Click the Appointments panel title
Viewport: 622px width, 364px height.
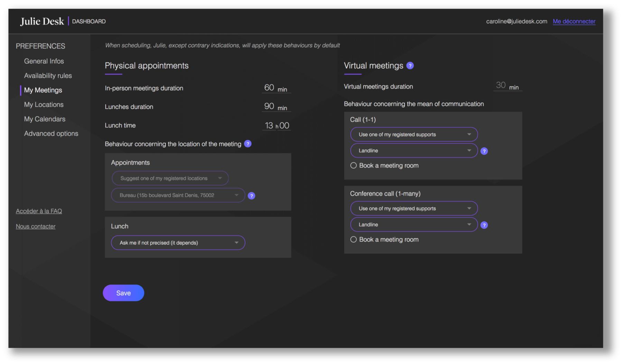pyautogui.click(x=130, y=163)
